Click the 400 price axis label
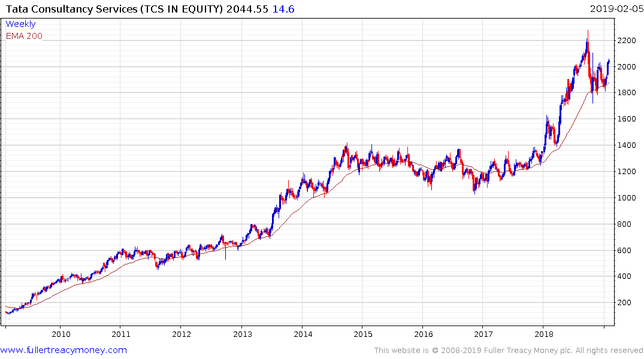644x359 pixels. point(625,276)
